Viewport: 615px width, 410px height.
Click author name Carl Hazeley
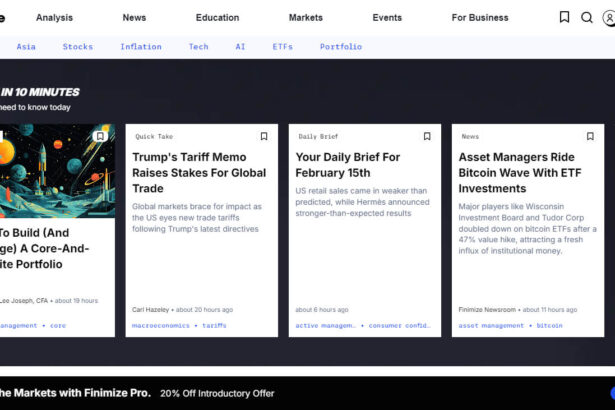click(150, 310)
